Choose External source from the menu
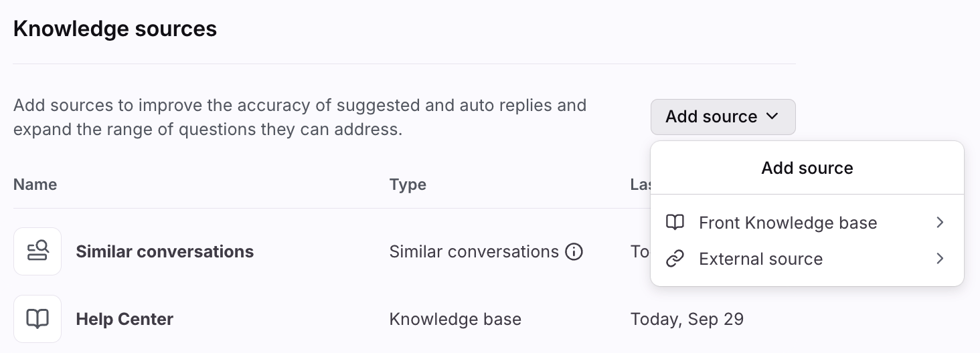The width and height of the screenshot is (980, 353). pos(760,259)
